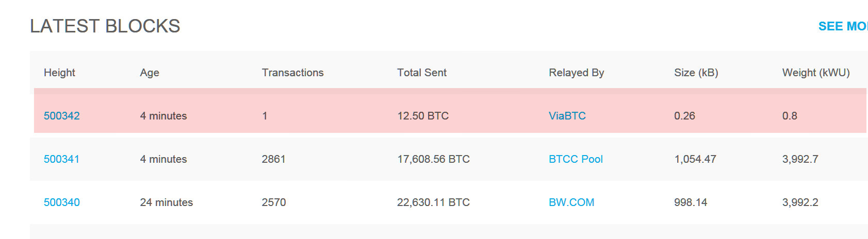Click the Age column header
The image size is (868, 239).
point(150,73)
